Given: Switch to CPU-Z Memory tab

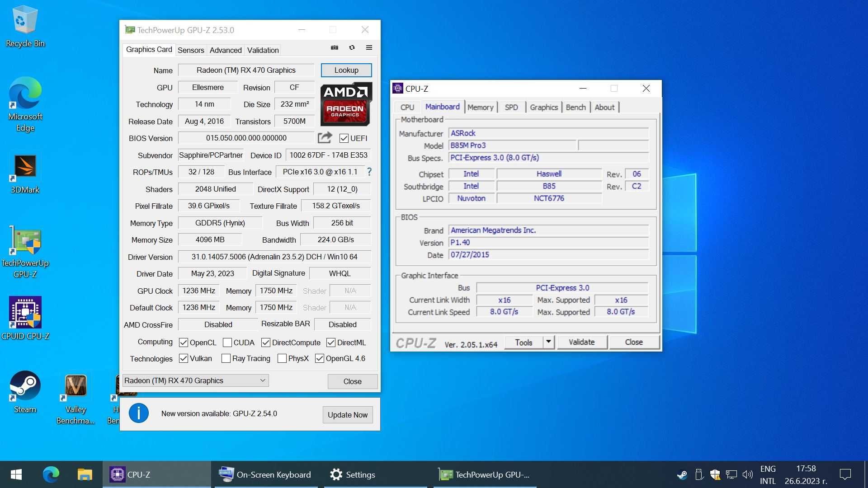Looking at the screenshot, I should 480,107.
